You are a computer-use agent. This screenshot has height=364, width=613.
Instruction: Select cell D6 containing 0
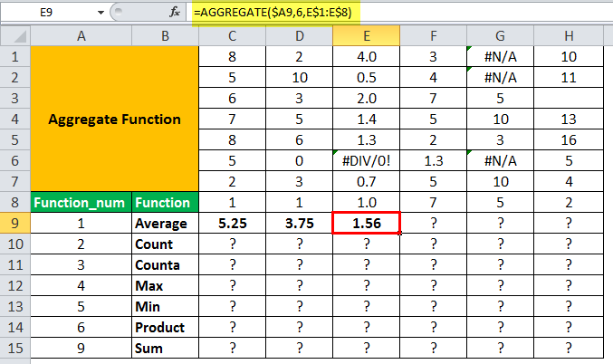click(300, 160)
